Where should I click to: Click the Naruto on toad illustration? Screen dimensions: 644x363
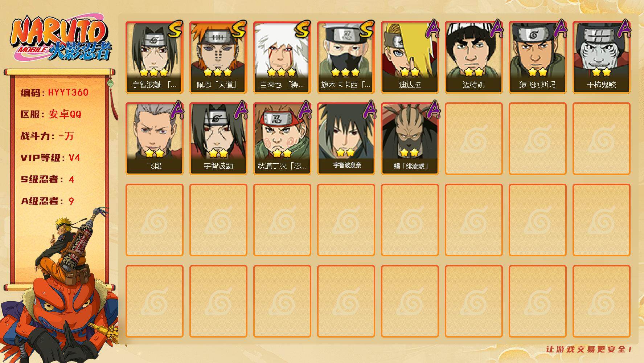point(60,285)
